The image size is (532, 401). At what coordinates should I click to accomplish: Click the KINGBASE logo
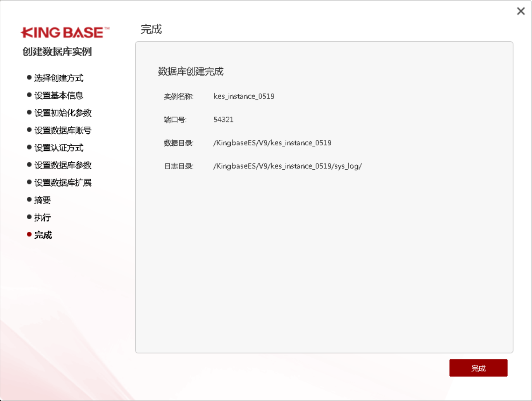pos(65,33)
